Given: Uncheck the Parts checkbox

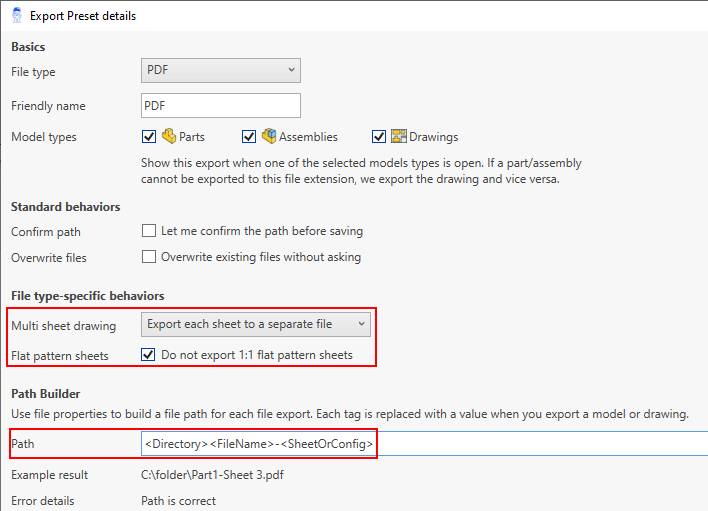Looking at the screenshot, I should click(x=149, y=137).
